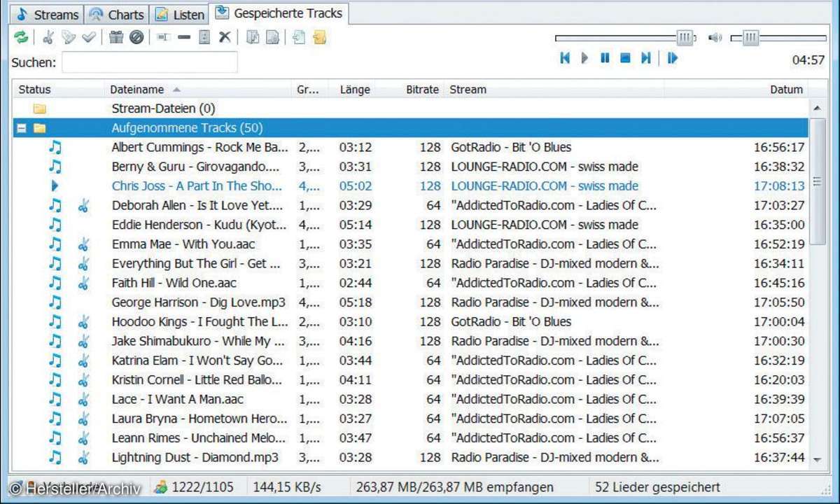Click the track list scrollbar up arrow
The height and width of the screenshot is (504, 840).
(x=817, y=108)
